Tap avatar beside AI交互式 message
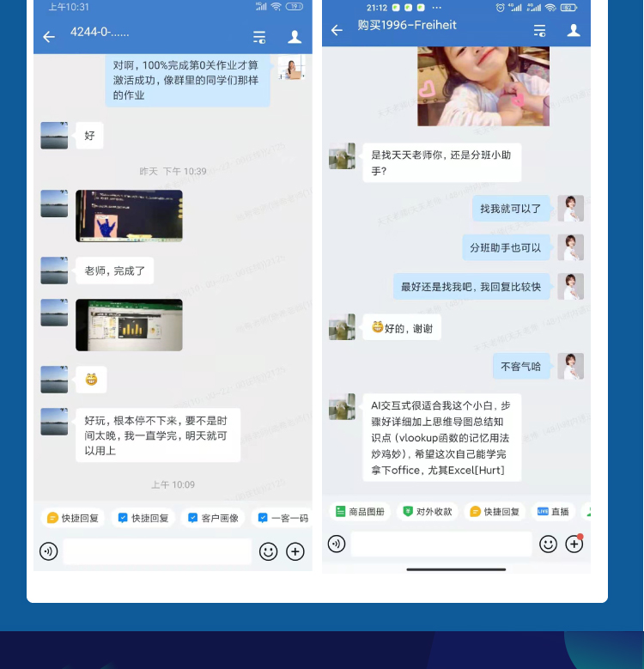The width and height of the screenshot is (644, 669). click(x=342, y=406)
